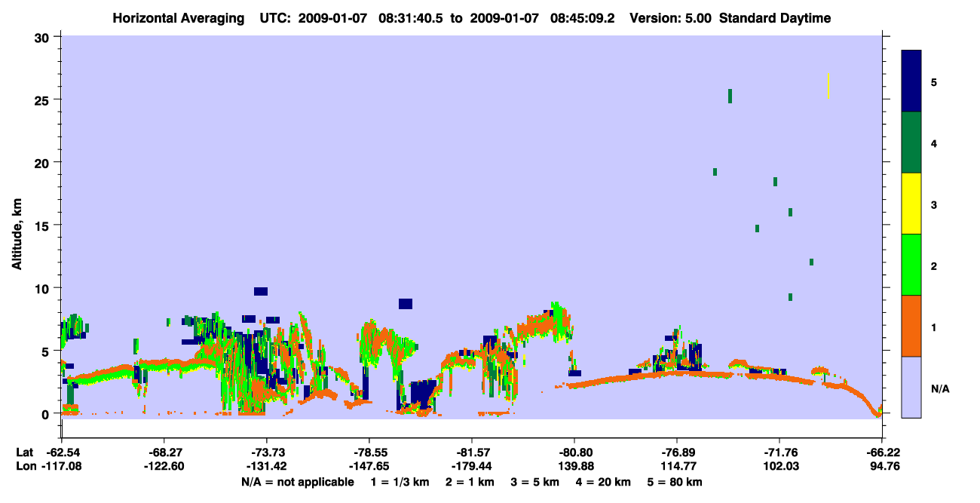Click the 20 altitude tick label
The width and height of the screenshot is (980, 503).
44,162
